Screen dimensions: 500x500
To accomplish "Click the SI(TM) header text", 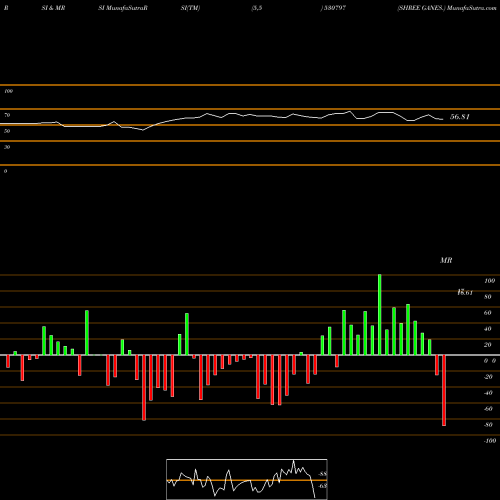I will [190, 8].
